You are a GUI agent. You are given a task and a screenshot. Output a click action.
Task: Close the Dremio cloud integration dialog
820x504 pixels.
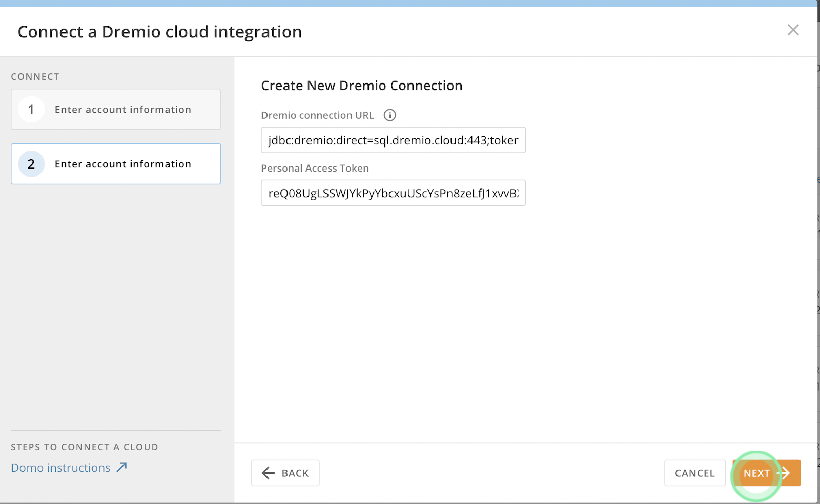tap(793, 30)
